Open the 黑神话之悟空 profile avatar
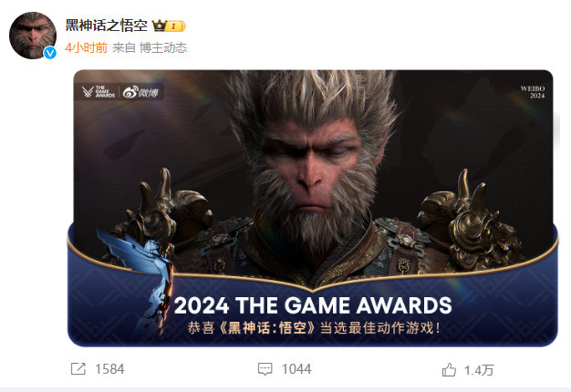 [33, 36]
